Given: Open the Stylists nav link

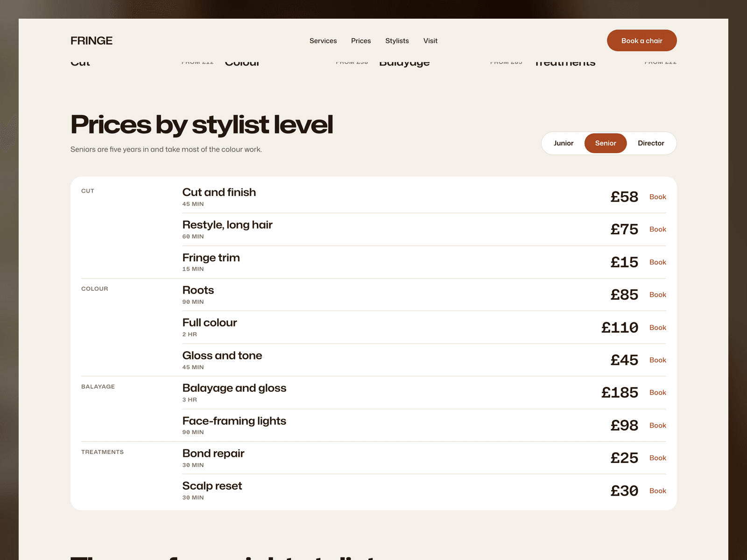Looking at the screenshot, I should tap(397, 41).
